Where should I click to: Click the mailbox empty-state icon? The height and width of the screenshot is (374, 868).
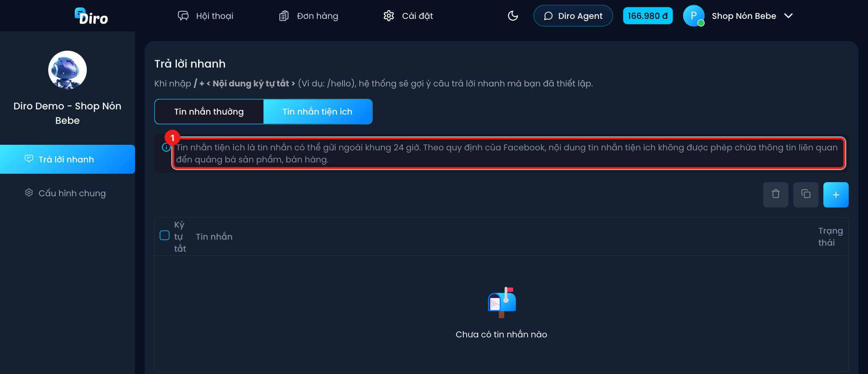pos(502,302)
